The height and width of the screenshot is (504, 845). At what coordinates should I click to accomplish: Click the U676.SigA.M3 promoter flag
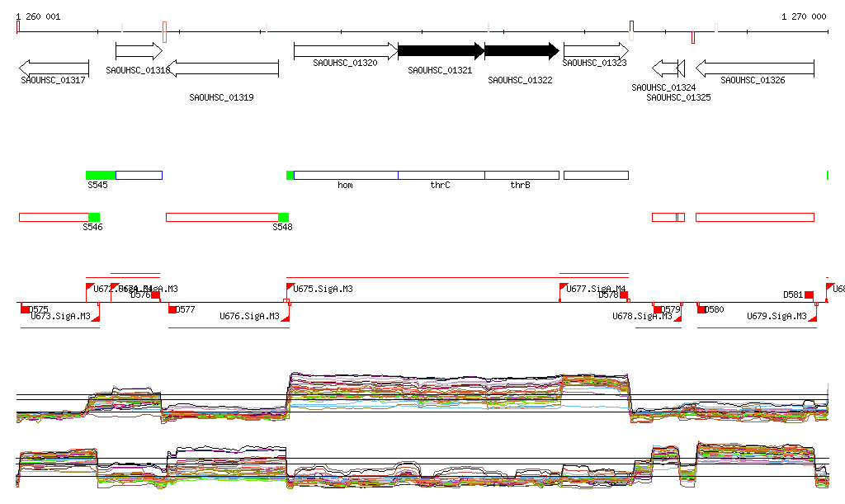pos(286,318)
